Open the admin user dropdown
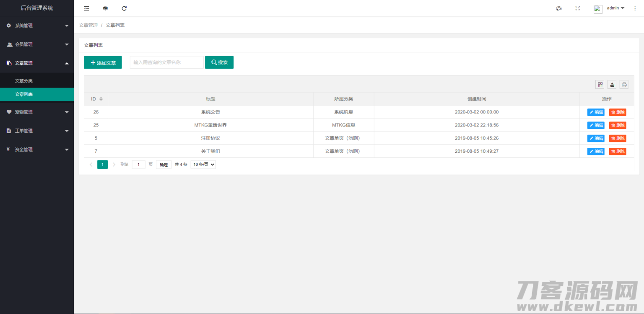 pyautogui.click(x=615, y=8)
